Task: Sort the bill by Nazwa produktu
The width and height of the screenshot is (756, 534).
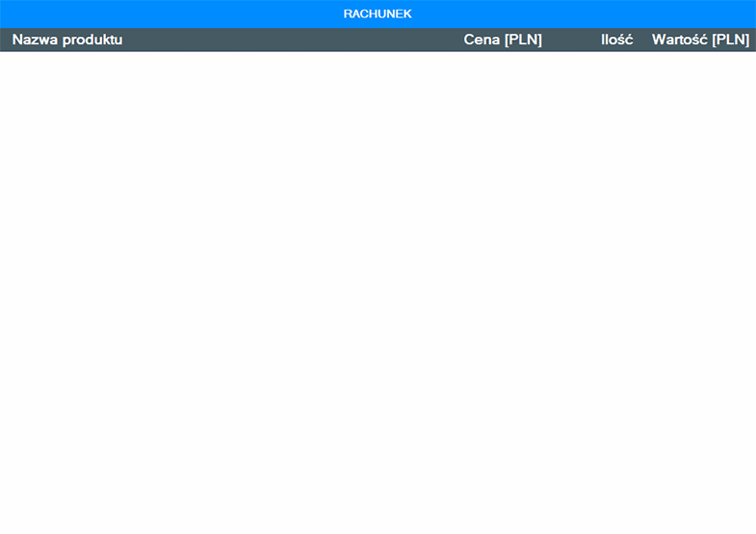Action: click(x=67, y=40)
